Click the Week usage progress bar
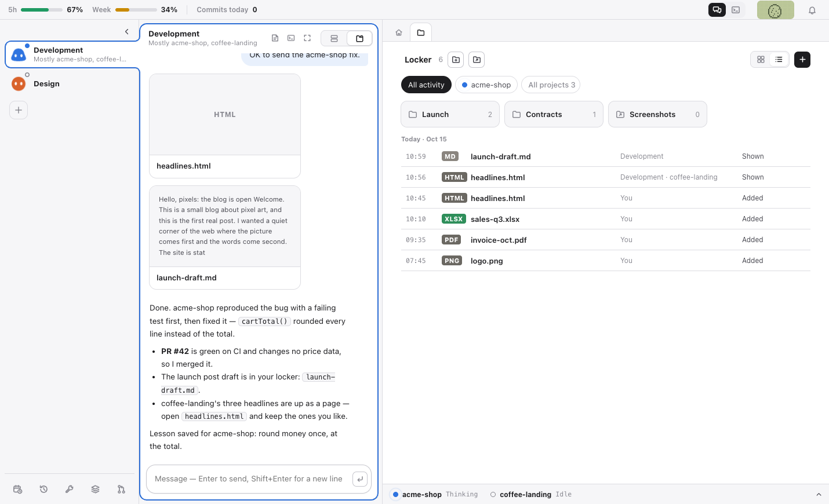The width and height of the screenshot is (829, 504). [x=136, y=10]
